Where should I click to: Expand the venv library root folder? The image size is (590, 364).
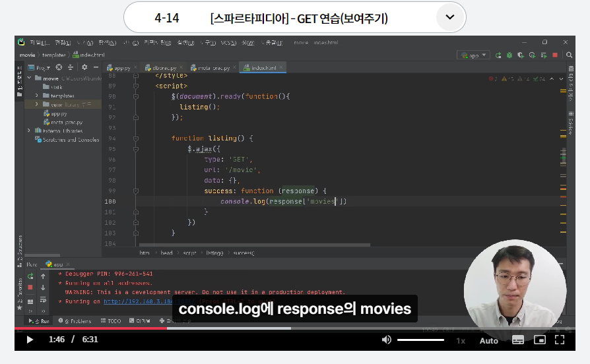[36, 104]
